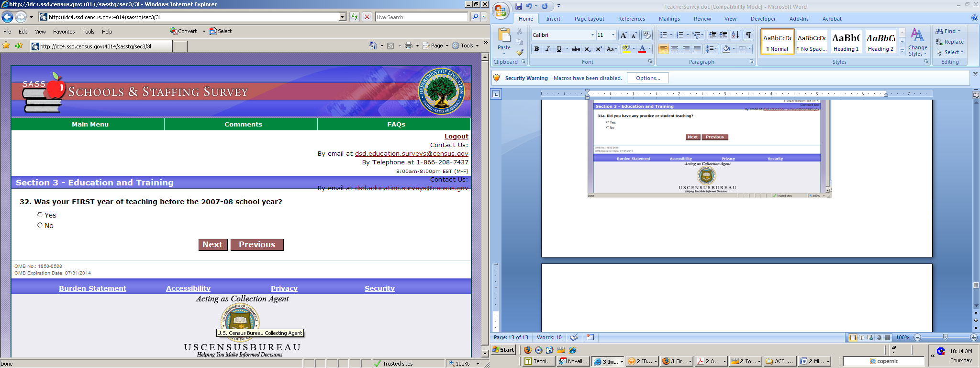The image size is (980, 368).
Task: Justify paragraph text in Word
Action: [697, 49]
